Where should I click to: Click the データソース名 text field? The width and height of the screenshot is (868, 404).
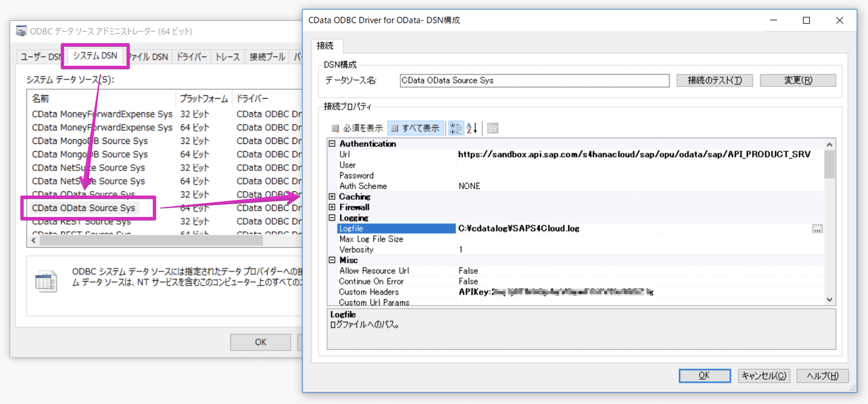click(534, 81)
